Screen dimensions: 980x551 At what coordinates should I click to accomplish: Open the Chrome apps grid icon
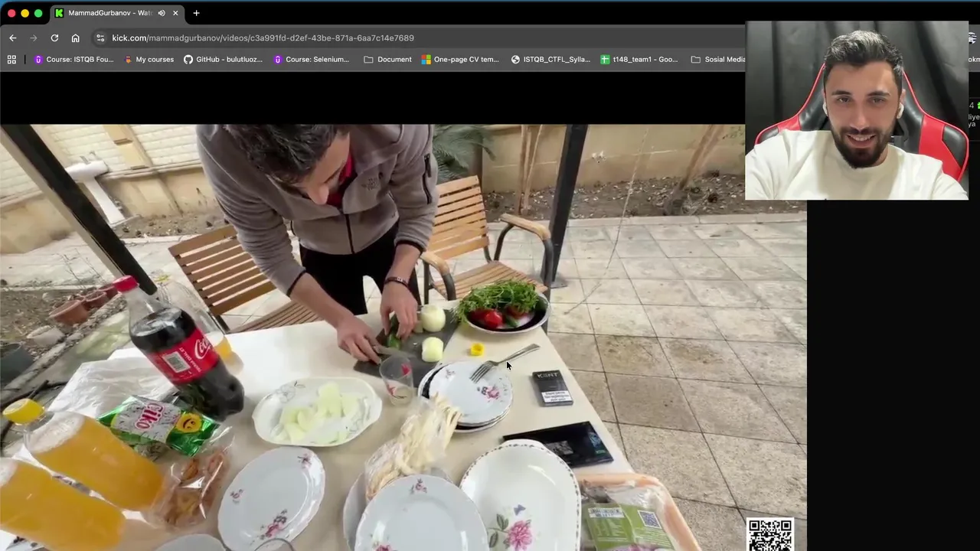[x=11, y=59]
